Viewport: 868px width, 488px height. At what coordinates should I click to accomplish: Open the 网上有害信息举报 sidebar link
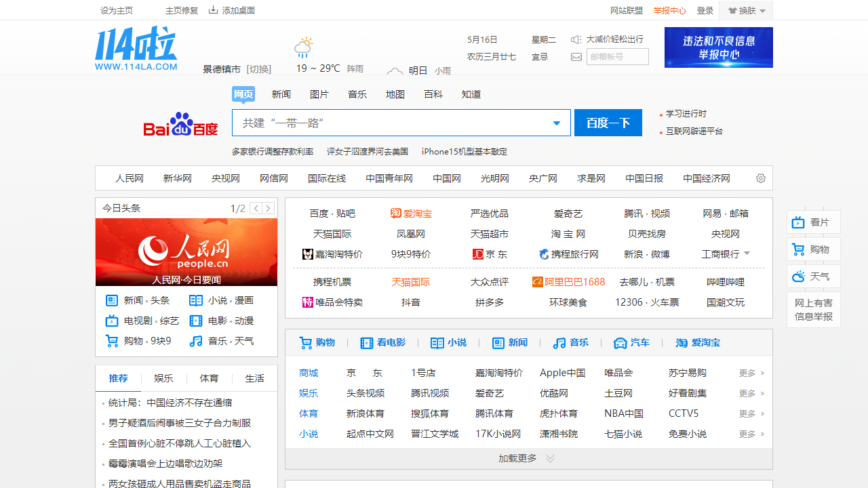point(814,310)
